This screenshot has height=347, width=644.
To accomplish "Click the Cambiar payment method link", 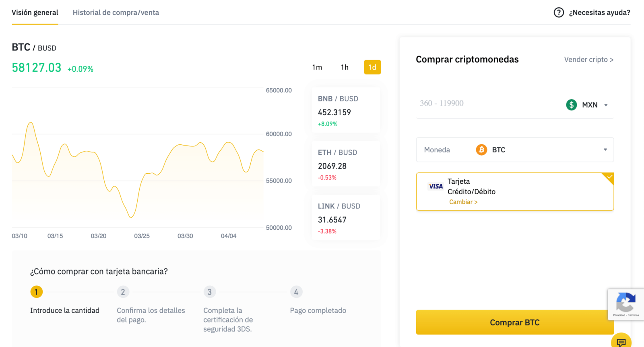I will click(x=463, y=202).
